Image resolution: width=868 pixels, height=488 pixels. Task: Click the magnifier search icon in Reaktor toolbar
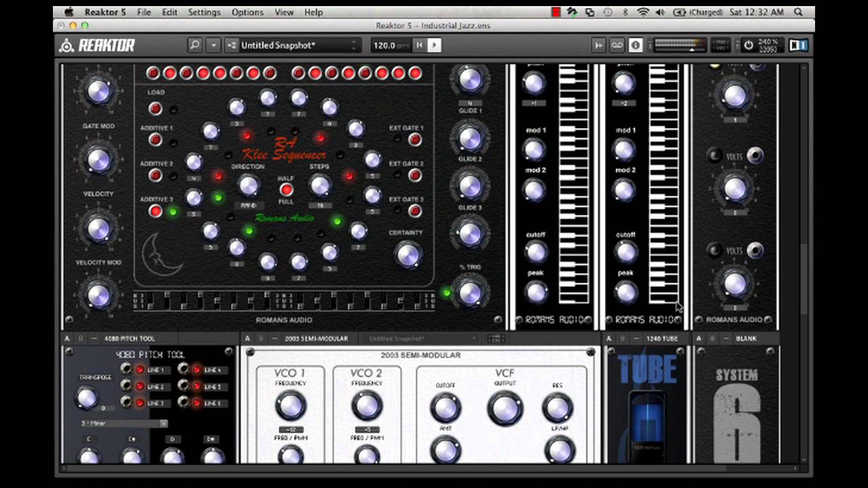[195, 45]
